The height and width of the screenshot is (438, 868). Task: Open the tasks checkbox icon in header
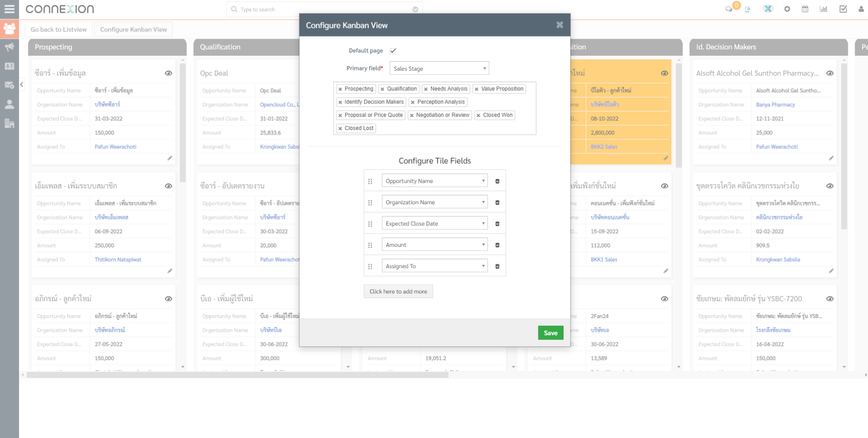coord(843,9)
